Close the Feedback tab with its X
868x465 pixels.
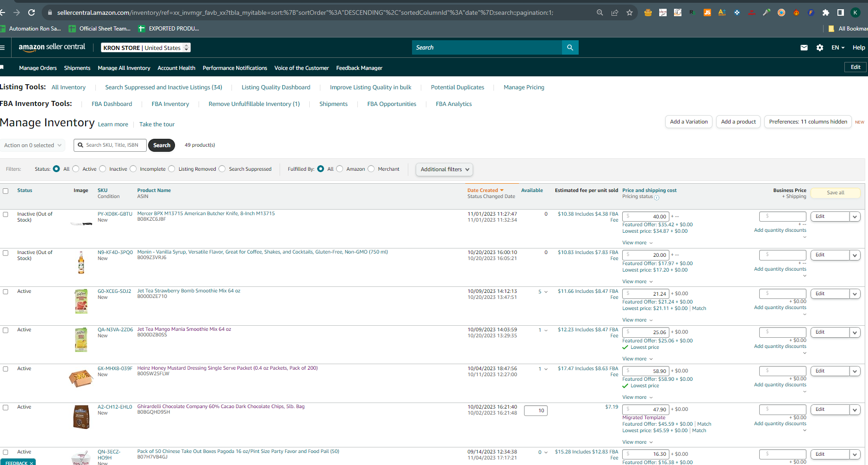(x=31, y=463)
